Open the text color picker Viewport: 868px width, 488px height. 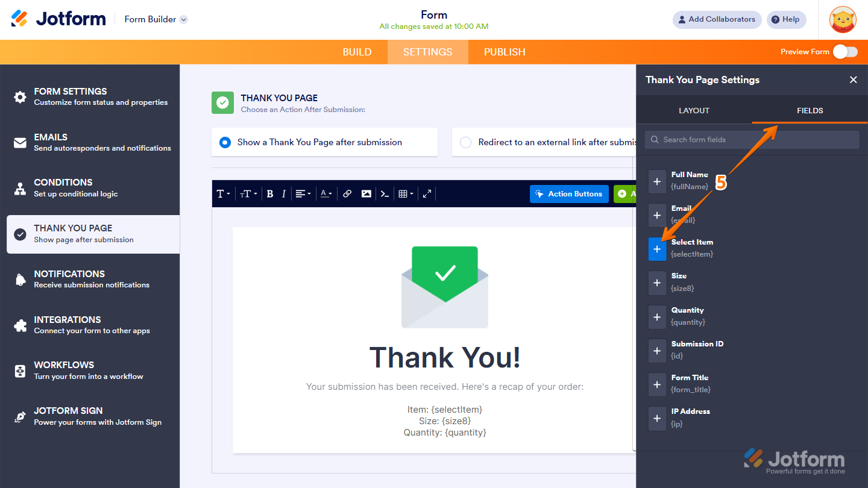point(325,193)
